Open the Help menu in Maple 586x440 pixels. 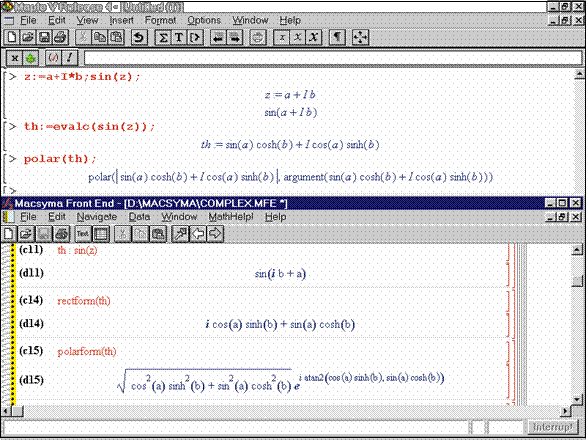point(290,20)
